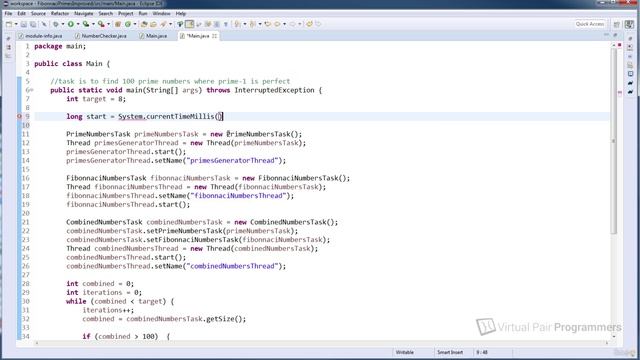640x360 pixels.
Task: Click the 'primesGeneratorThread.start();' line
Action: pos(126,151)
